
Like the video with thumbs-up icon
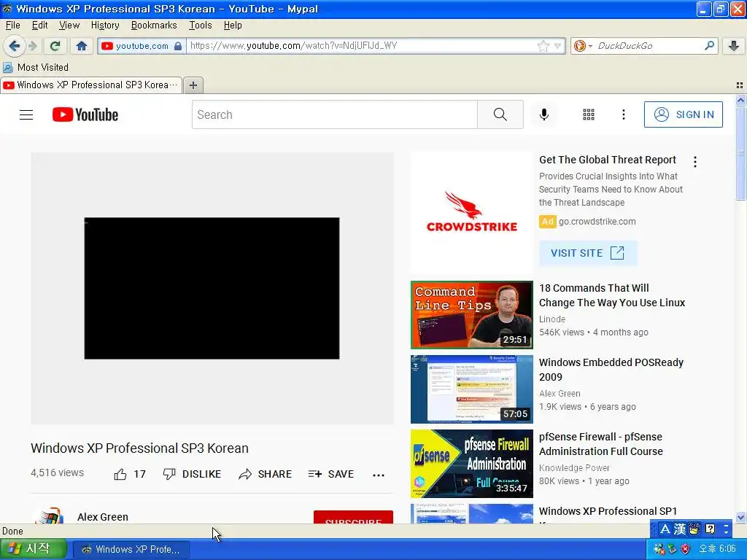tap(120, 474)
